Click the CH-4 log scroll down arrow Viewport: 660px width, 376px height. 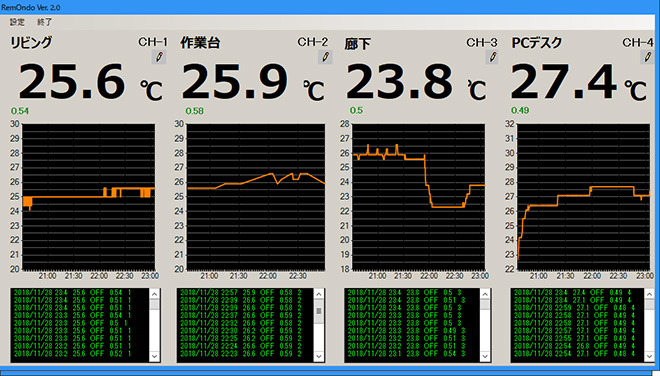649,356
